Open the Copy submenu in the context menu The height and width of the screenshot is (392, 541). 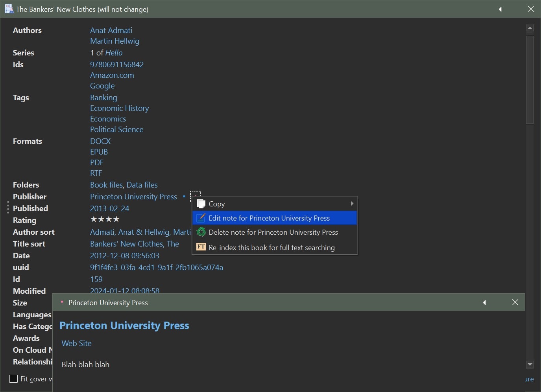pos(275,204)
